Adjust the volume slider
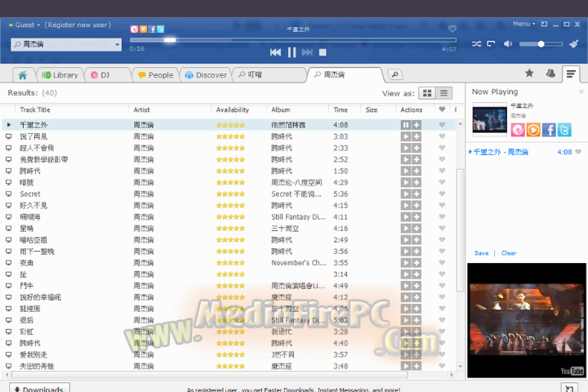The height and width of the screenshot is (392, 588). click(541, 44)
